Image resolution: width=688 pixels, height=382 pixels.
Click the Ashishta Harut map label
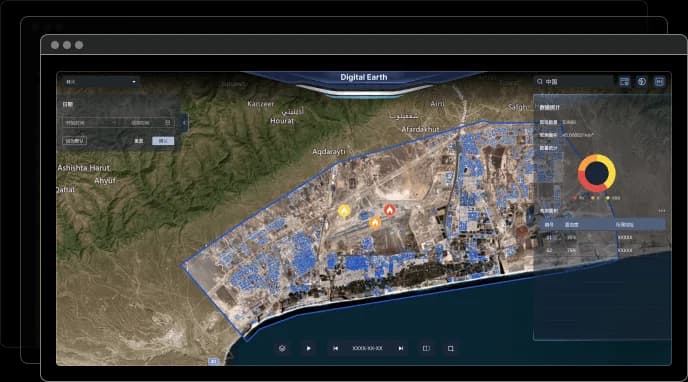84,168
